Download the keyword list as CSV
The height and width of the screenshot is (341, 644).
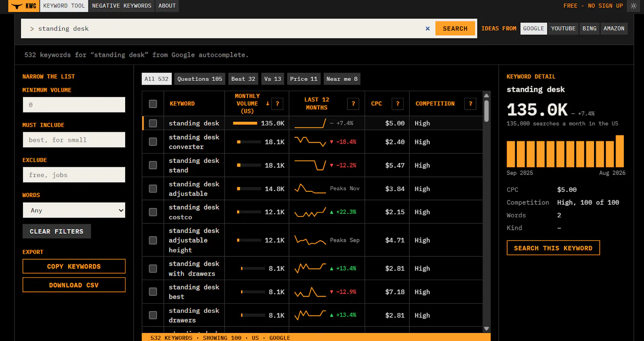pos(74,285)
